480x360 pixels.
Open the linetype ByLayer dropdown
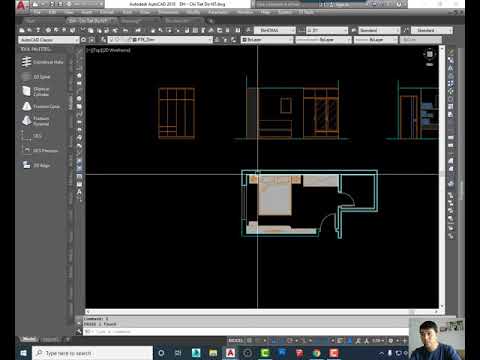tap(323, 40)
